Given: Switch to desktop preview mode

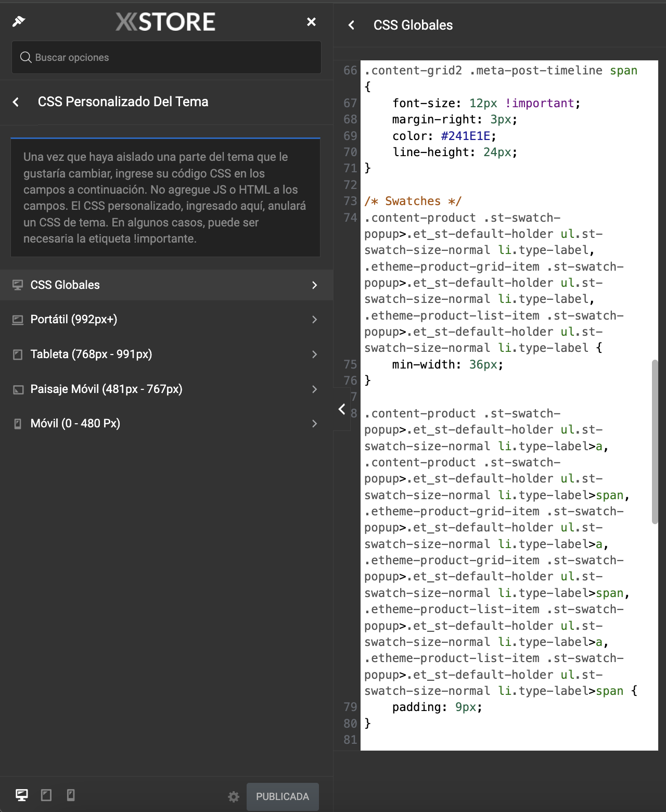Looking at the screenshot, I should [22, 795].
